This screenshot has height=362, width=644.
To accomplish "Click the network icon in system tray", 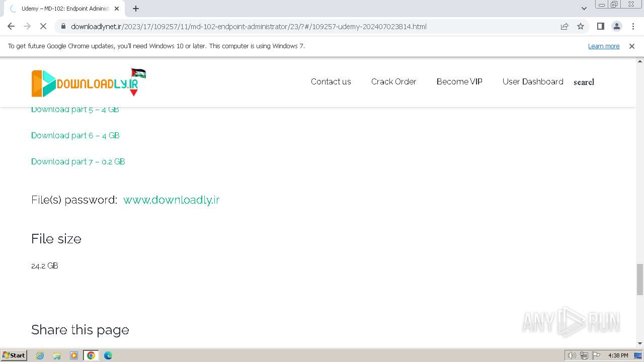I will [x=584, y=355].
